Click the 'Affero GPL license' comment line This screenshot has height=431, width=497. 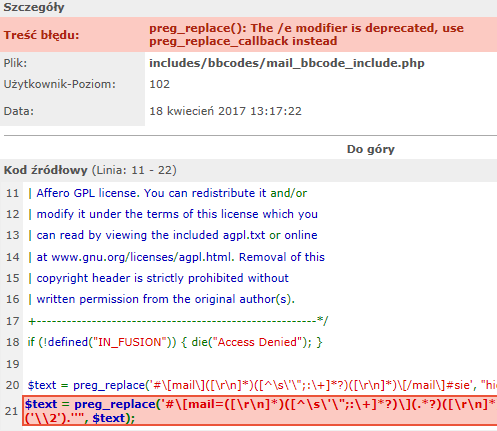click(x=168, y=193)
